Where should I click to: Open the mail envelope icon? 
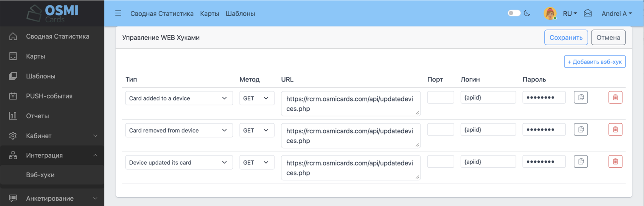pyautogui.click(x=588, y=13)
